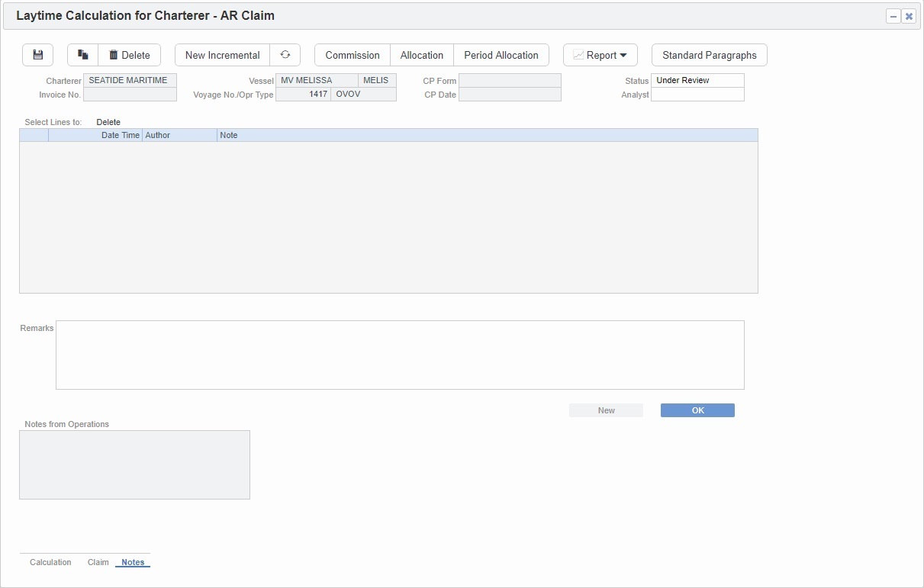This screenshot has width=924, height=588.
Task: Switch to the Claim tab
Action: [x=98, y=562]
